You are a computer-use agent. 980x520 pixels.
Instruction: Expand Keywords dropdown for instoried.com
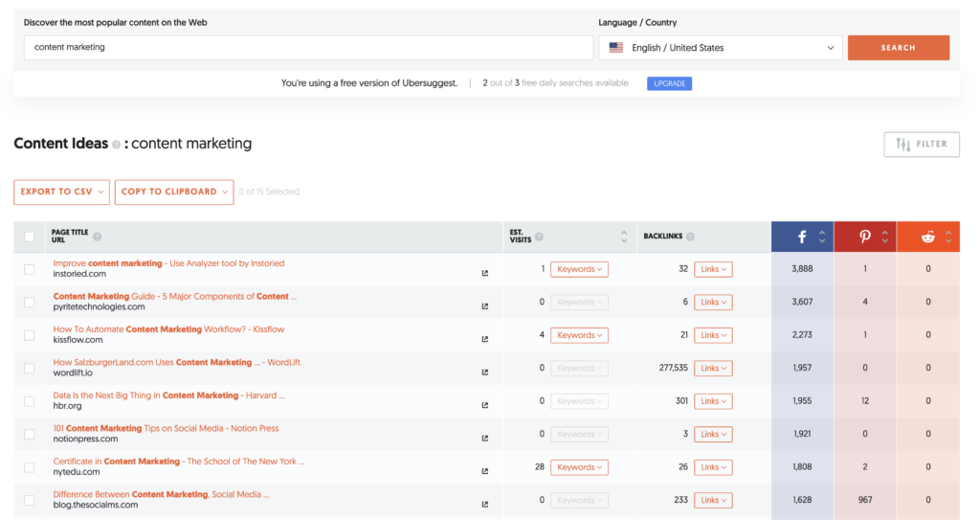(x=579, y=269)
